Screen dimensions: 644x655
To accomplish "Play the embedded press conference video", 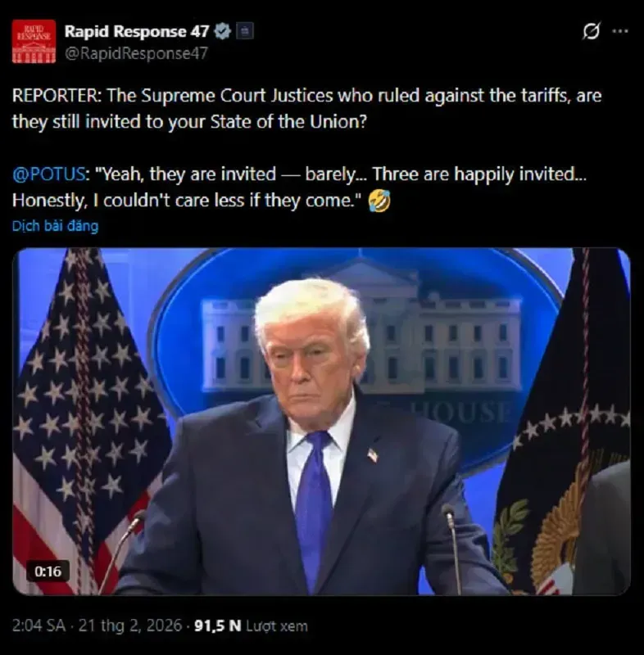I will (x=321, y=422).
